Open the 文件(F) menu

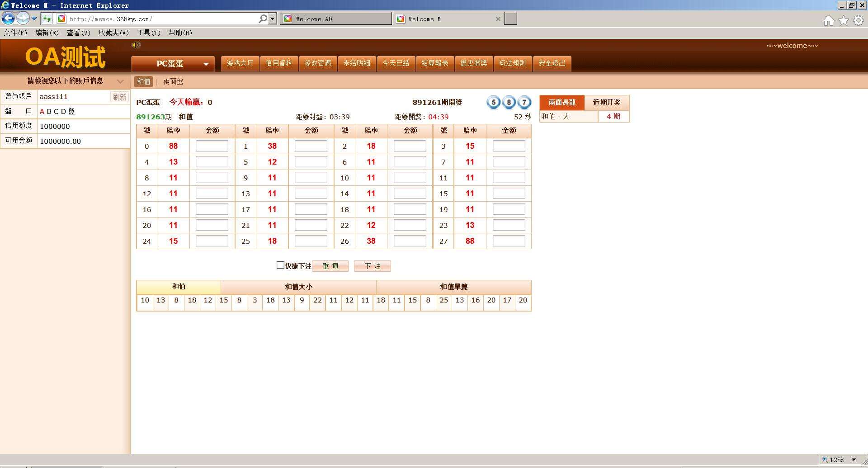(15, 33)
